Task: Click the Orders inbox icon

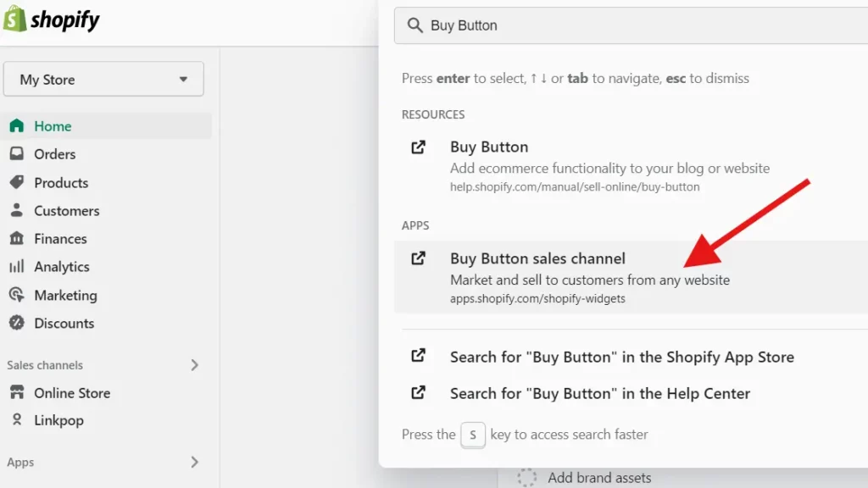Action: (17, 153)
